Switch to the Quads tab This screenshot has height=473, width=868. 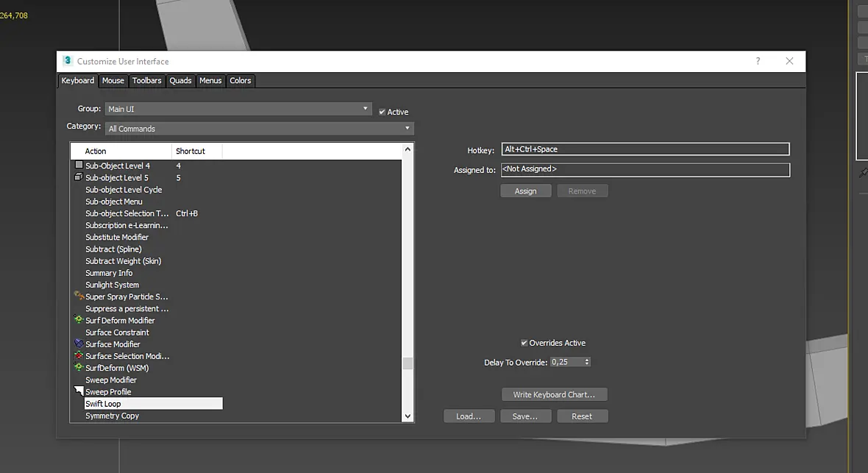[180, 80]
